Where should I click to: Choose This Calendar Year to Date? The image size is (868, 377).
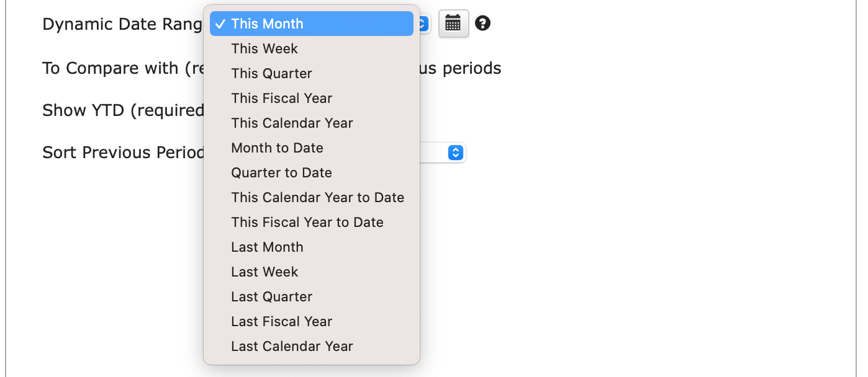click(312, 197)
